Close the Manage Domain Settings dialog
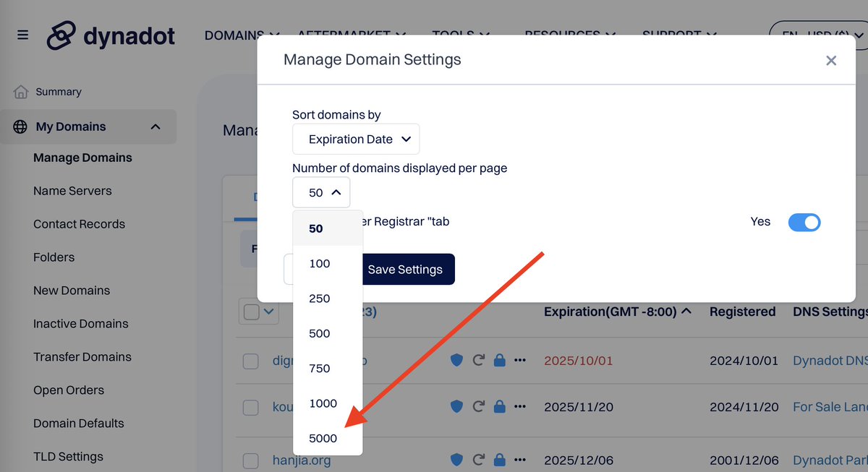868x472 pixels. point(831,61)
